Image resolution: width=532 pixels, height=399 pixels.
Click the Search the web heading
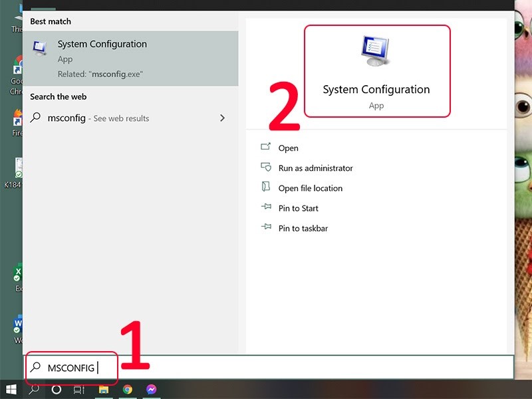click(x=59, y=96)
